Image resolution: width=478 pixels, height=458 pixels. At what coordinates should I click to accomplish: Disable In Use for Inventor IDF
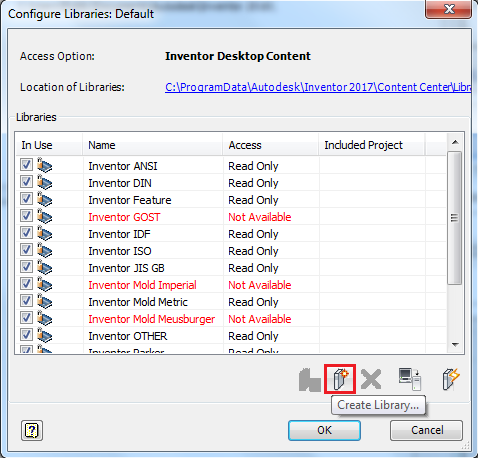[x=26, y=232]
